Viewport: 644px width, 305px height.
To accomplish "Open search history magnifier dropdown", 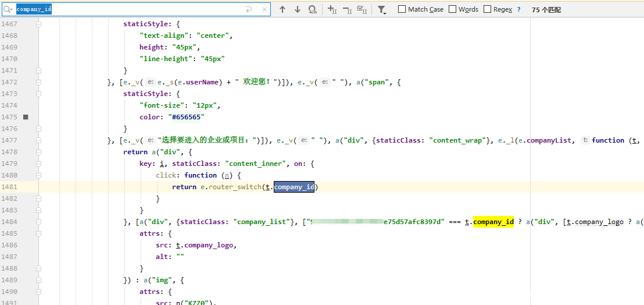I will [x=9, y=9].
